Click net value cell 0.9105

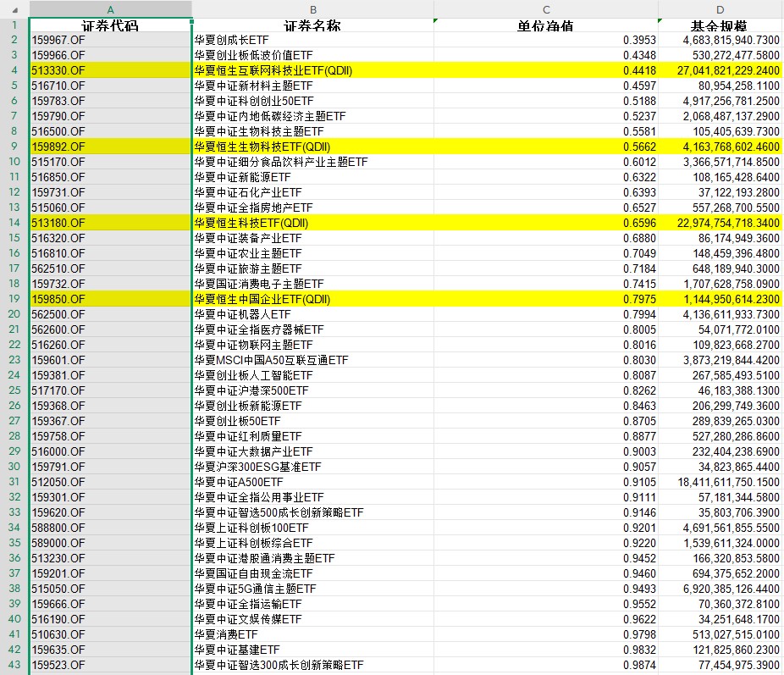click(x=546, y=482)
